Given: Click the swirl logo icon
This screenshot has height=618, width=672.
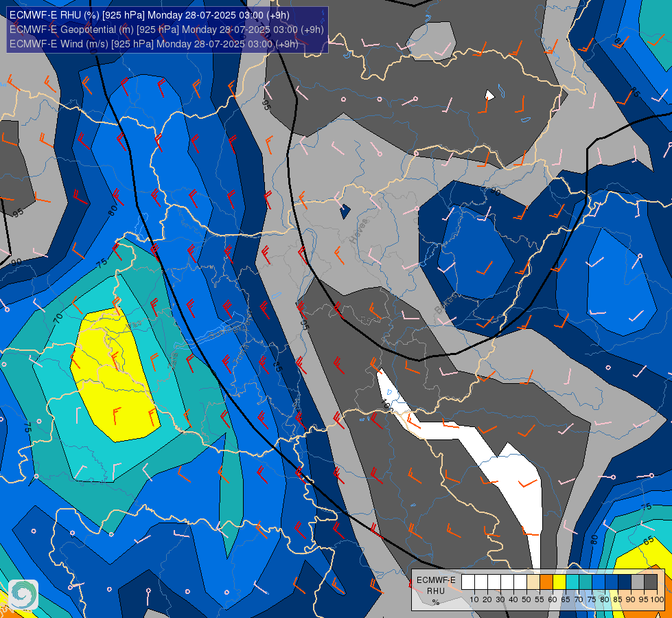Looking at the screenshot, I should (x=23, y=595).
